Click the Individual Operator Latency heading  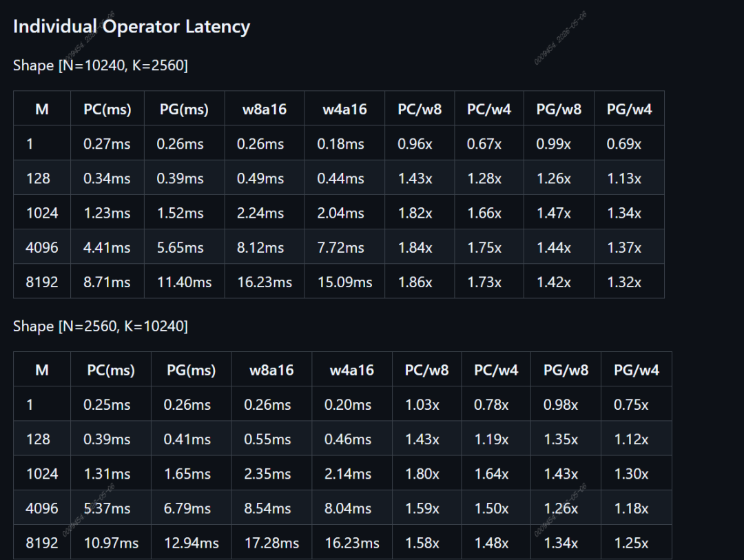132,27
